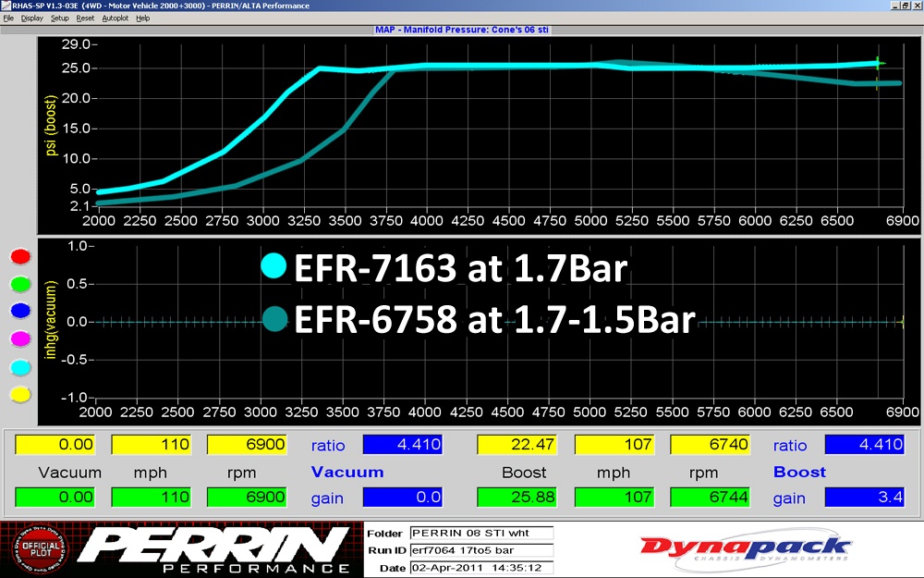This screenshot has height=578, width=924.
Task: Click the yellow Vacuum value 0.00
Action: 55,445
